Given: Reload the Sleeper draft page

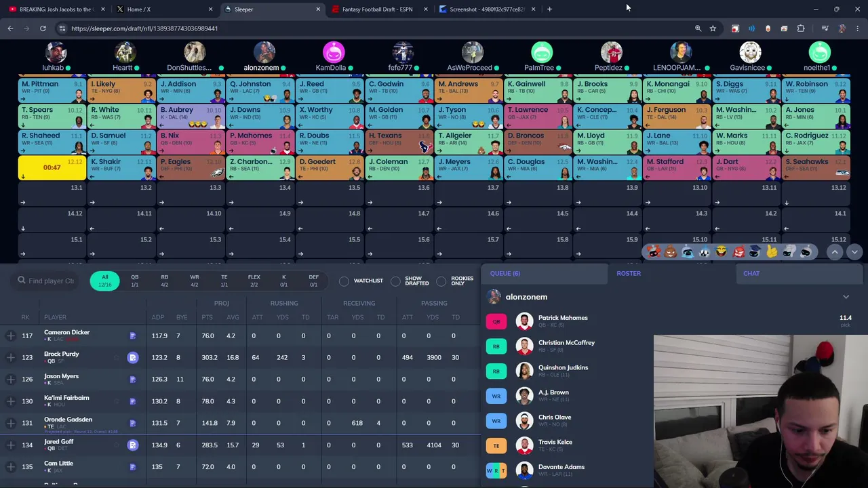Looking at the screenshot, I should (43, 28).
